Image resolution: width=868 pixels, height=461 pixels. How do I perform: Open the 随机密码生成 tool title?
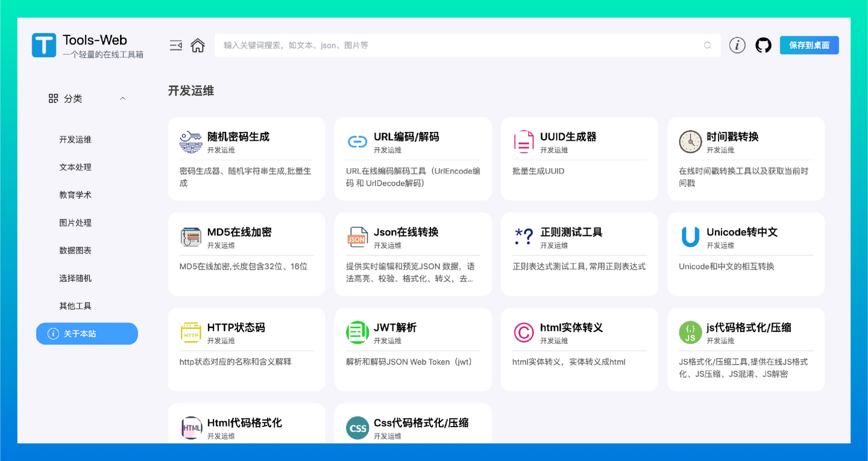(x=239, y=137)
